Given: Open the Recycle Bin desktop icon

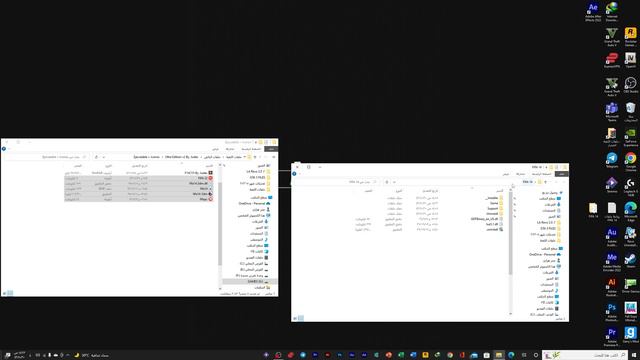Looking at the screenshot, I should click(630, 111).
